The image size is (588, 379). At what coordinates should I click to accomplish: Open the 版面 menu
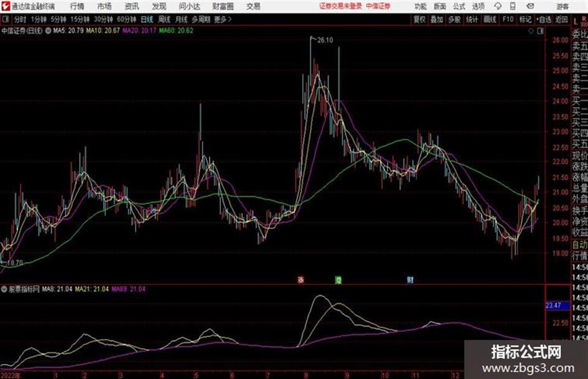pyautogui.click(x=439, y=6)
